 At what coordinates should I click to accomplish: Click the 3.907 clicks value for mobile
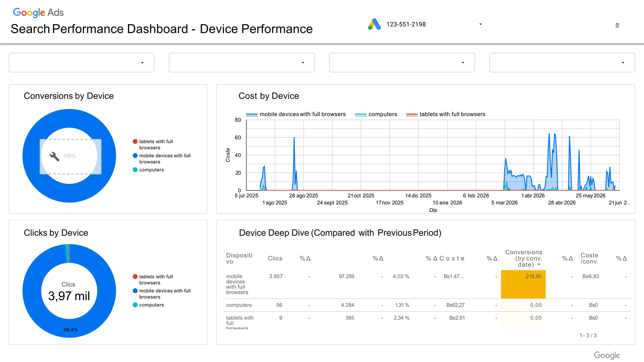click(276, 276)
